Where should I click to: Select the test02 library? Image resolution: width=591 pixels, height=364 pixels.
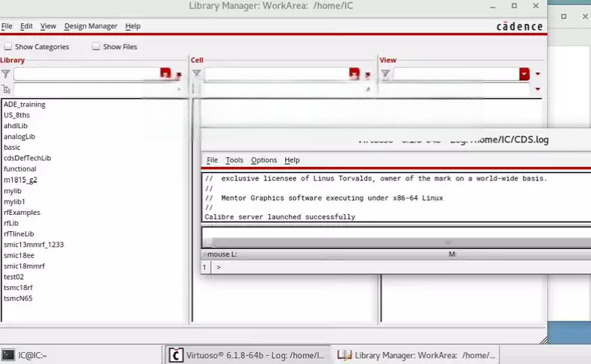[13, 277]
